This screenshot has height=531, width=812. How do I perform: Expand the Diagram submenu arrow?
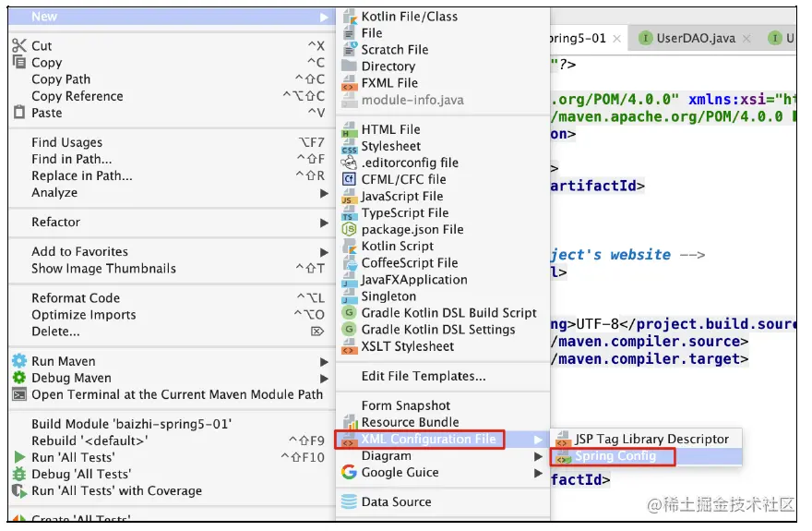click(x=539, y=456)
